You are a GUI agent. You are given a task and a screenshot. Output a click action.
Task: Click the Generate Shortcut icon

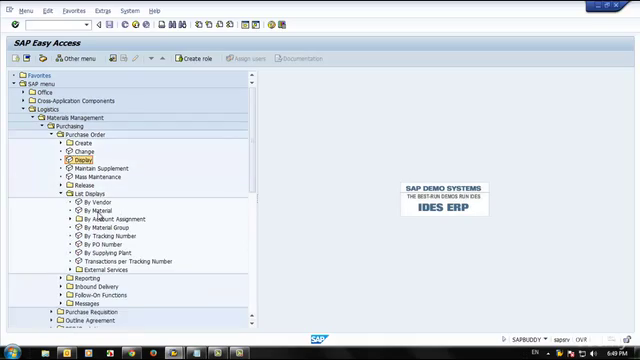256,25
